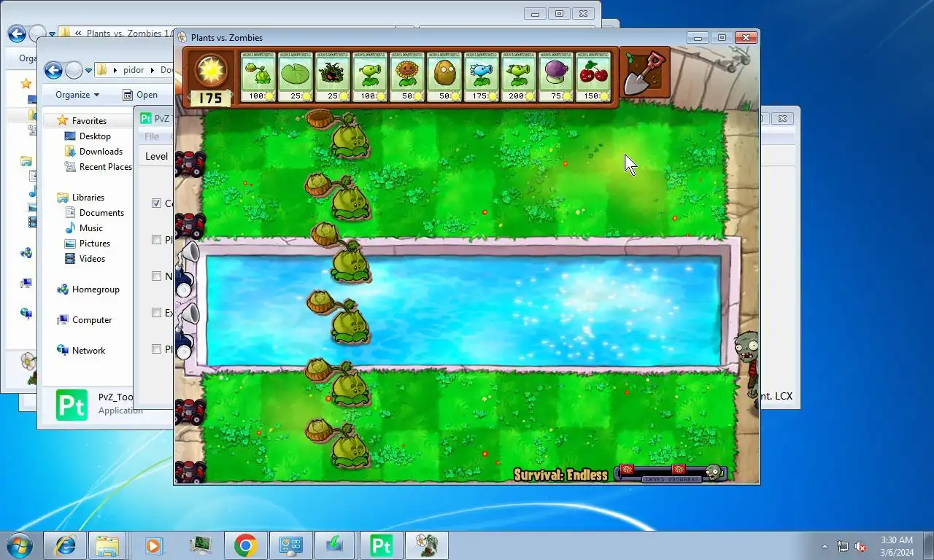The height and width of the screenshot is (560, 934).
Task: Open Internet Explorer from the taskbar
Action: [64, 545]
